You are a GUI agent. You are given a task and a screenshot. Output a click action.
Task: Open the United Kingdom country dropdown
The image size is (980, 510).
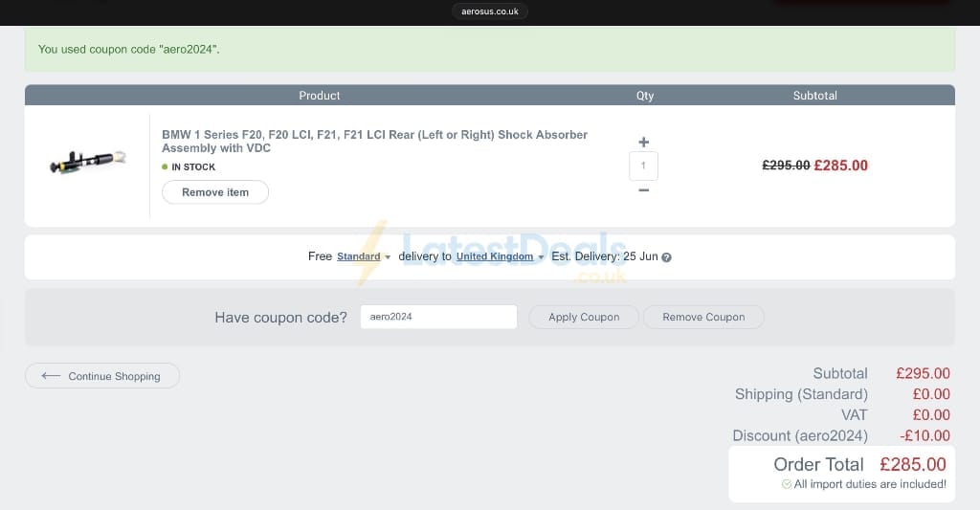point(500,256)
